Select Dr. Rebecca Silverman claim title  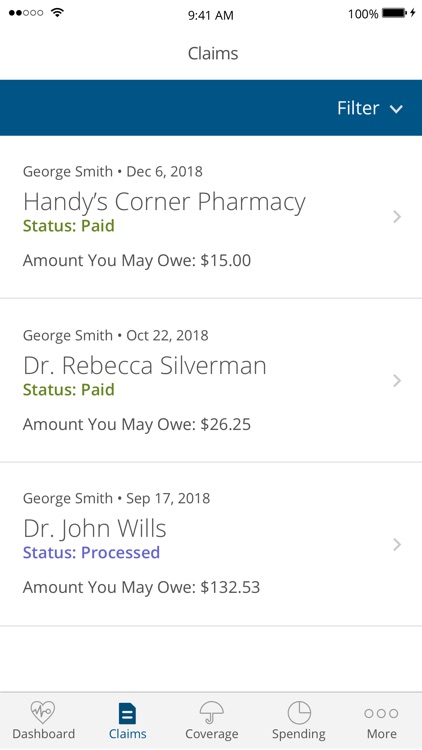(144, 366)
